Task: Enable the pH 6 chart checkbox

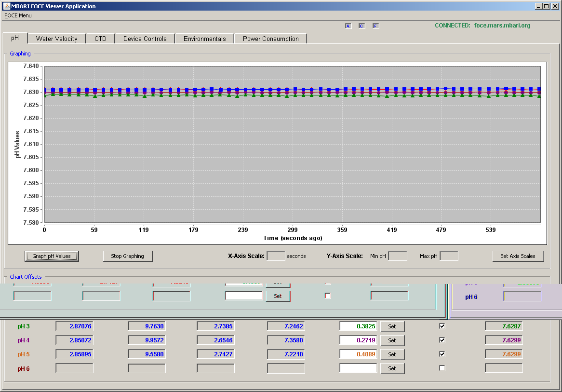Action: tap(442, 368)
